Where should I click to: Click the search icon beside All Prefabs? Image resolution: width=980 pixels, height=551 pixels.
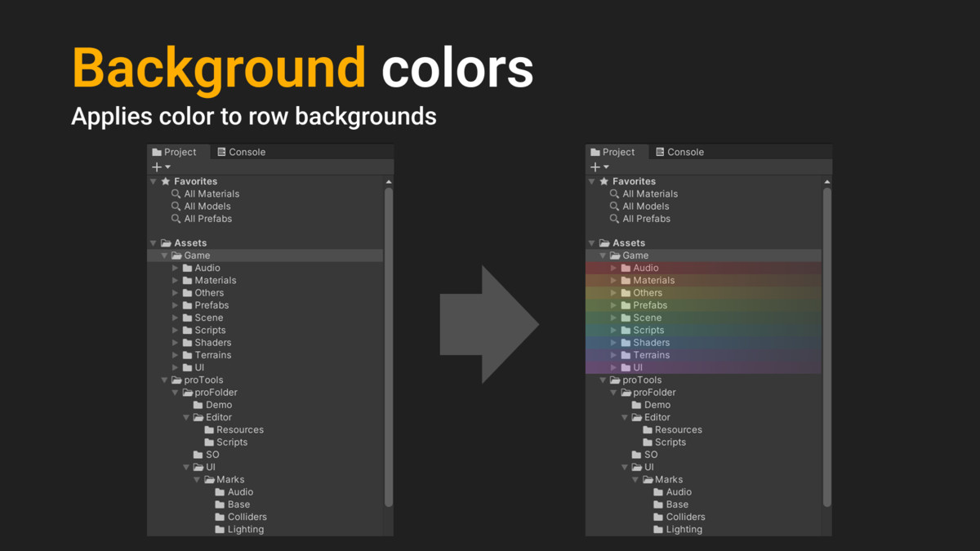[176, 219]
